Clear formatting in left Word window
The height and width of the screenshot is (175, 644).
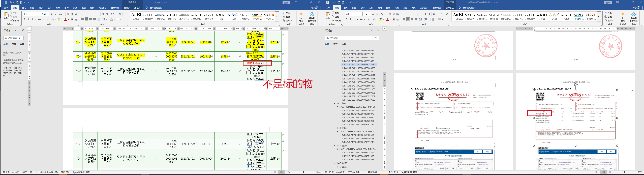[x=68, y=14]
